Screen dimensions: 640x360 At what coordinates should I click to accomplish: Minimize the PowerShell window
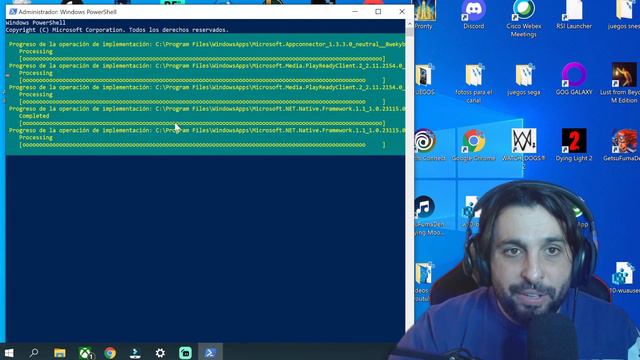click(355, 12)
